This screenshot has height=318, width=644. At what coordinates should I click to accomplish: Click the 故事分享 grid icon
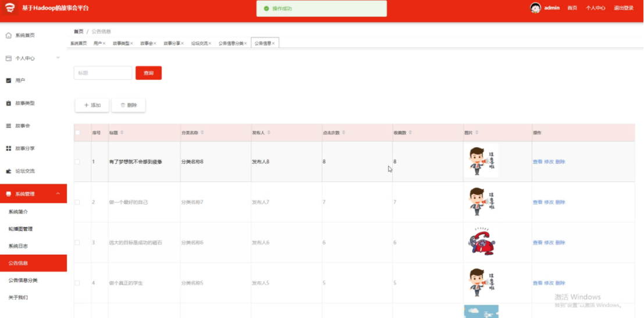[9, 148]
